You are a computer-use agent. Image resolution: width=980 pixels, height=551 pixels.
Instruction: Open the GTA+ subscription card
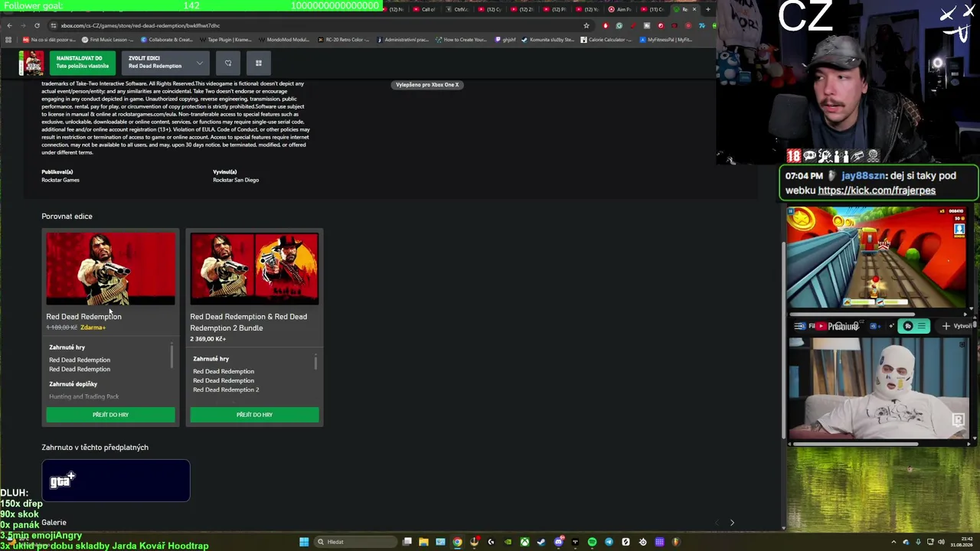116,481
